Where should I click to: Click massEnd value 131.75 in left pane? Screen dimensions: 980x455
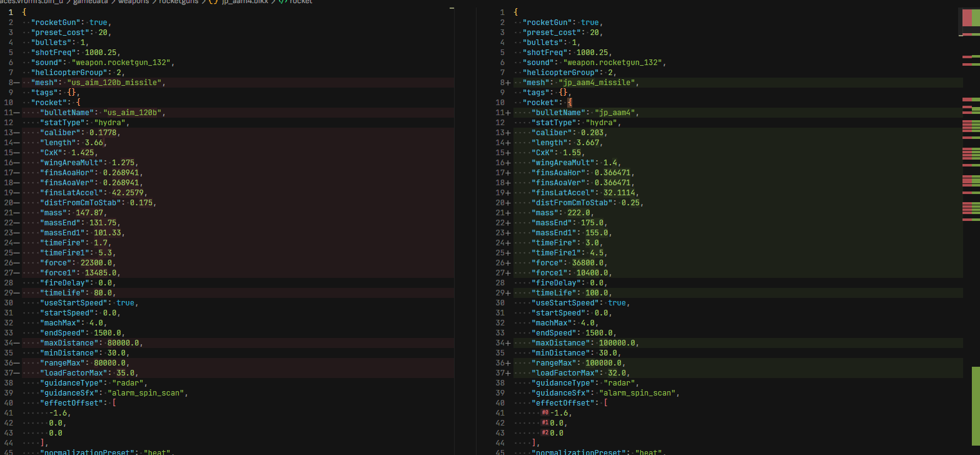pyautogui.click(x=103, y=223)
